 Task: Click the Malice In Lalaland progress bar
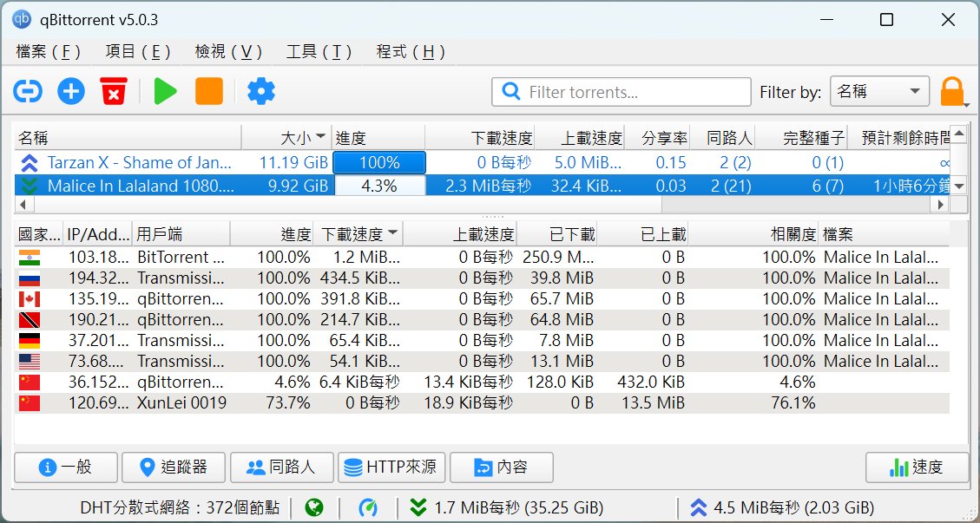[378, 186]
